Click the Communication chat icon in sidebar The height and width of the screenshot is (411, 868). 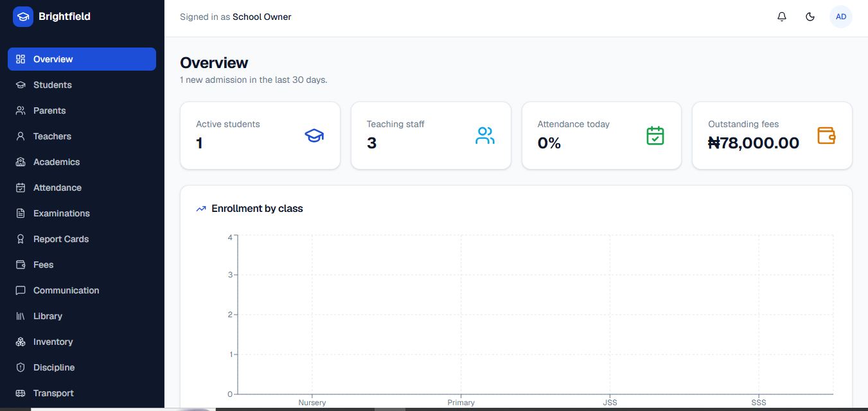21,290
